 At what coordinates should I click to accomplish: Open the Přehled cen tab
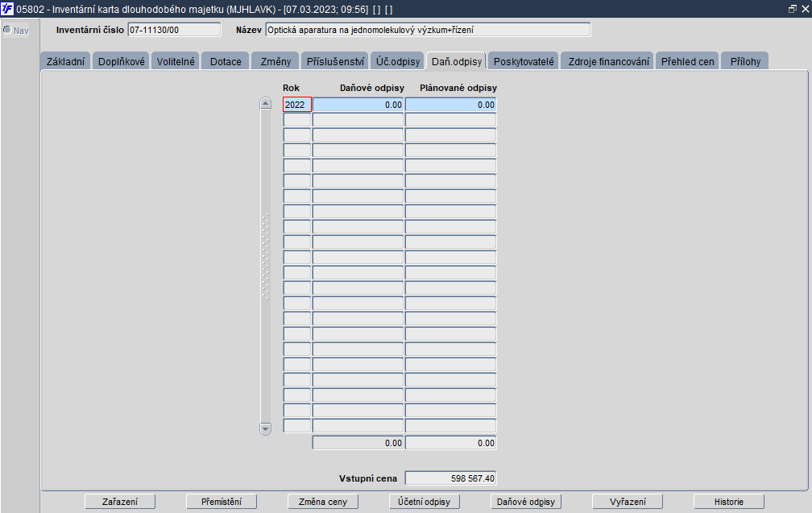click(687, 61)
